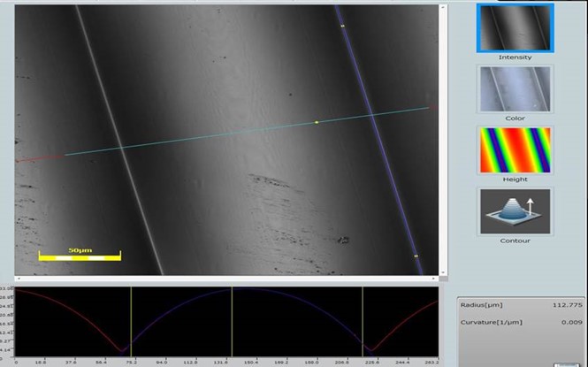
Task: Select the cyan cross-section profile line
Action: (221, 135)
